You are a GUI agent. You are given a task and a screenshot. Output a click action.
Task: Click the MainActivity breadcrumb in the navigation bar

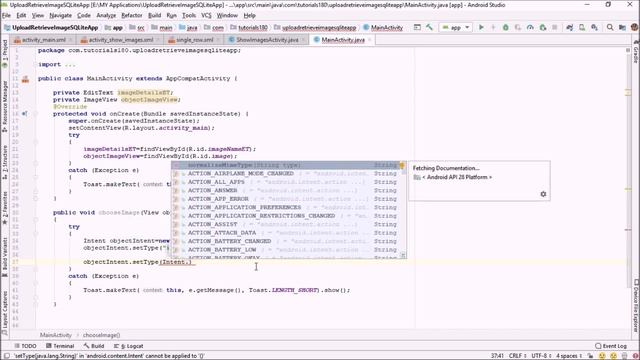(383, 28)
